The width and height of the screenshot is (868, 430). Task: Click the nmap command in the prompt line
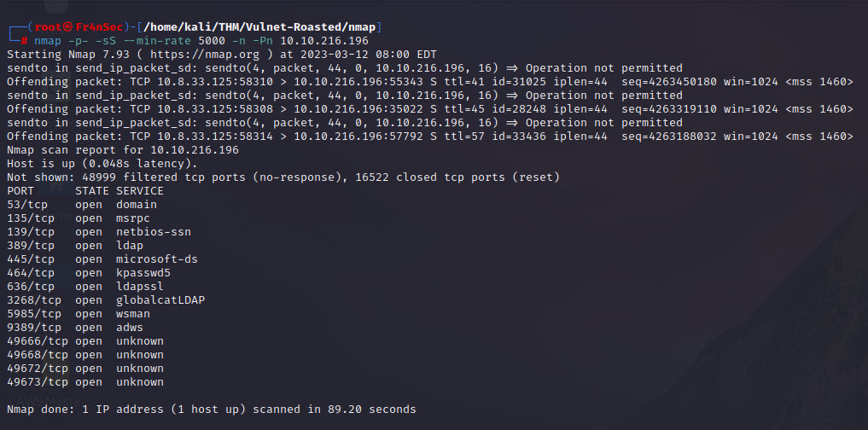[47, 41]
